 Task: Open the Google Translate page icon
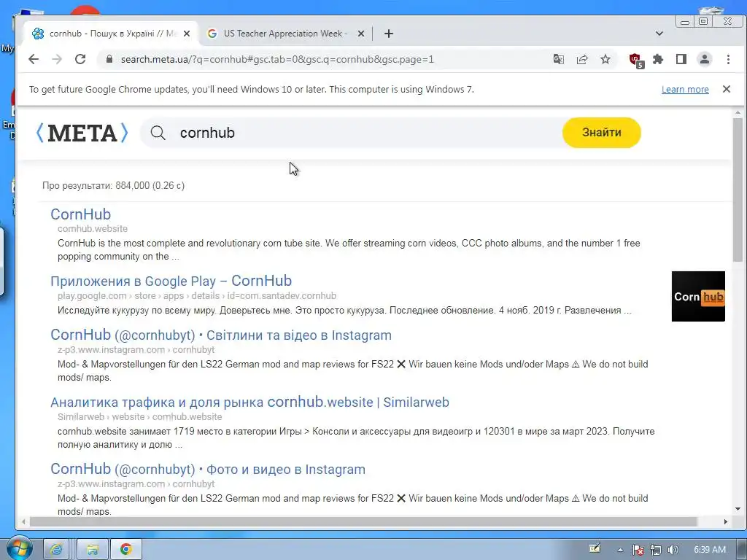click(558, 59)
